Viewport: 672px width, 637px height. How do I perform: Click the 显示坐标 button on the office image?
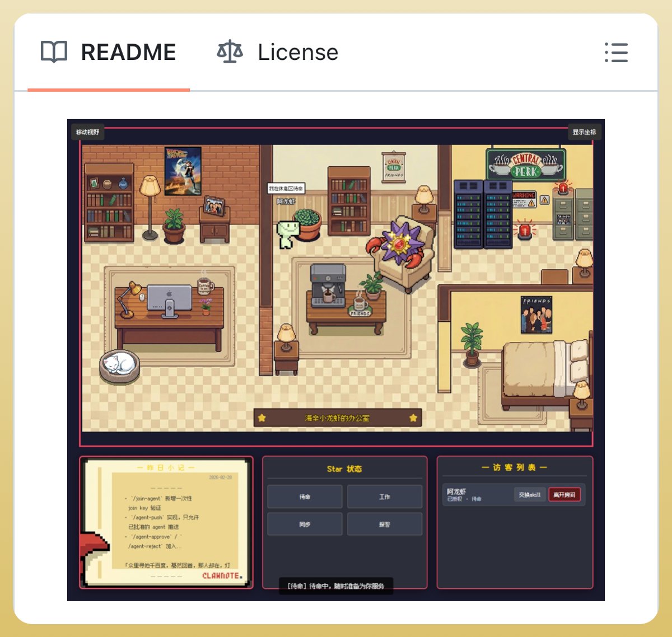click(x=584, y=132)
